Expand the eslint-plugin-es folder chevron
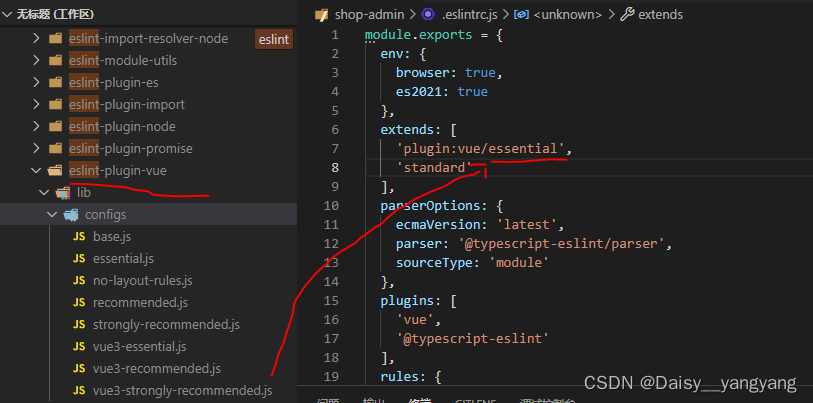The image size is (813, 403). [x=36, y=83]
